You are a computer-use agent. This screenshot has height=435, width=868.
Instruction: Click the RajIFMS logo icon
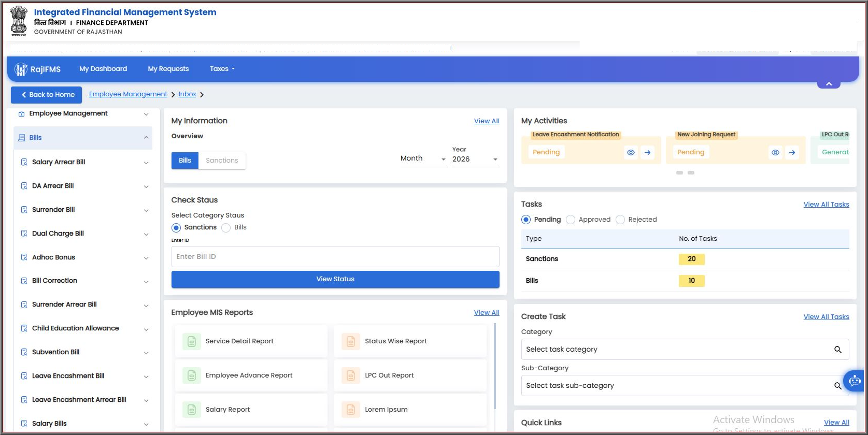(x=21, y=69)
